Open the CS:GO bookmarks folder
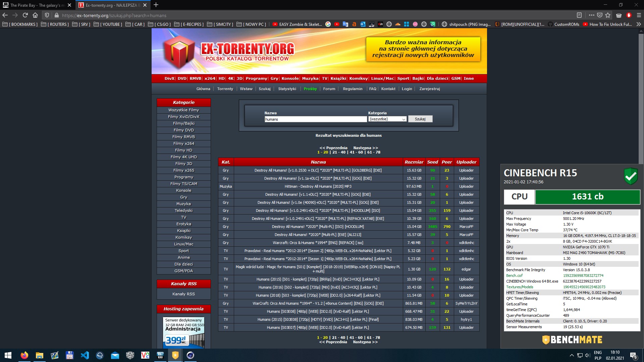Screen dimensions: 644x362 (x=160, y=24)
